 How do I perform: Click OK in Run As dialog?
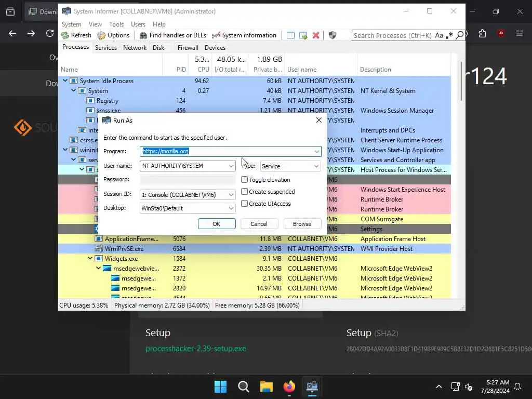(x=217, y=224)
